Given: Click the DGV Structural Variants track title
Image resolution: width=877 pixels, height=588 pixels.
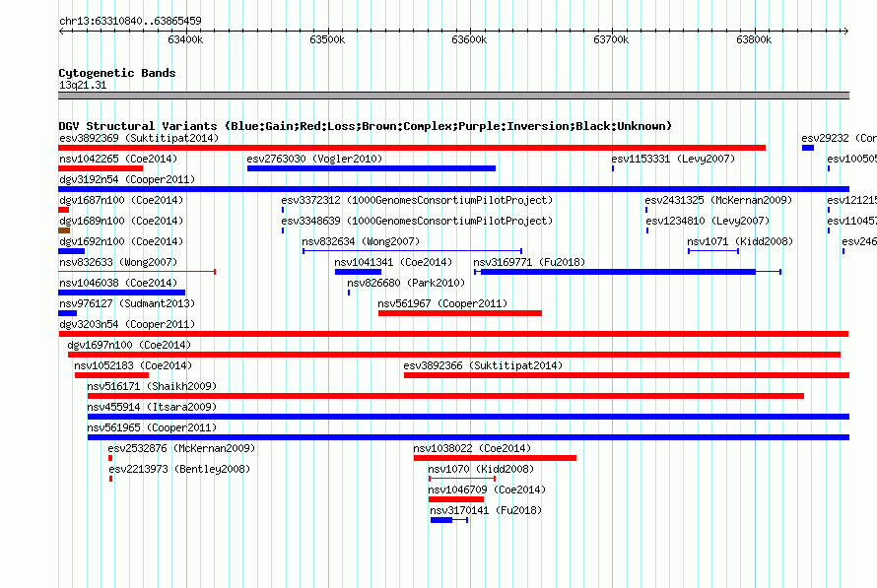Looking at the screenshot, I should click(366, 126).
